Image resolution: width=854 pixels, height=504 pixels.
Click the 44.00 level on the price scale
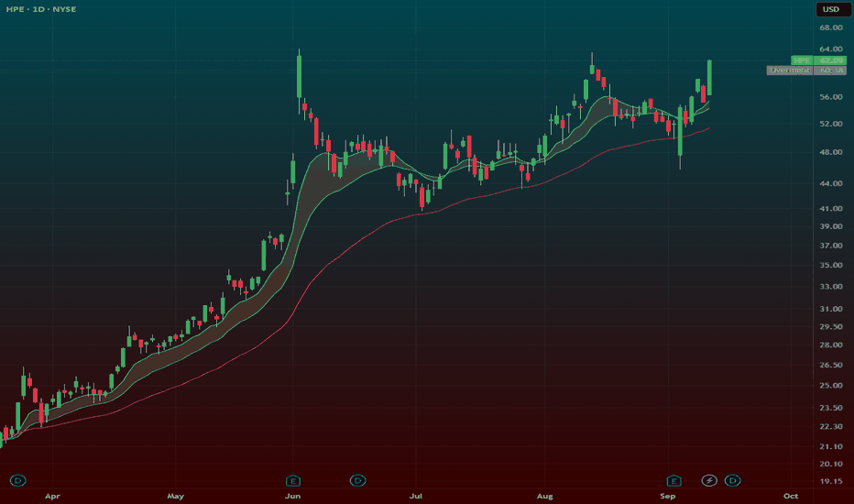(x=830, y=183)
